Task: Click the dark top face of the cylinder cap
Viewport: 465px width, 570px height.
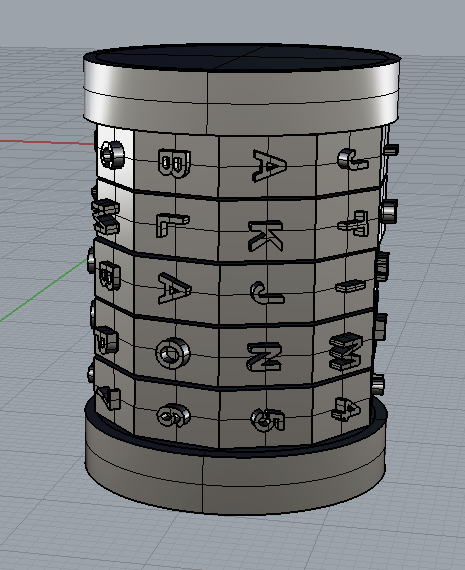Action: pos(242,57)
